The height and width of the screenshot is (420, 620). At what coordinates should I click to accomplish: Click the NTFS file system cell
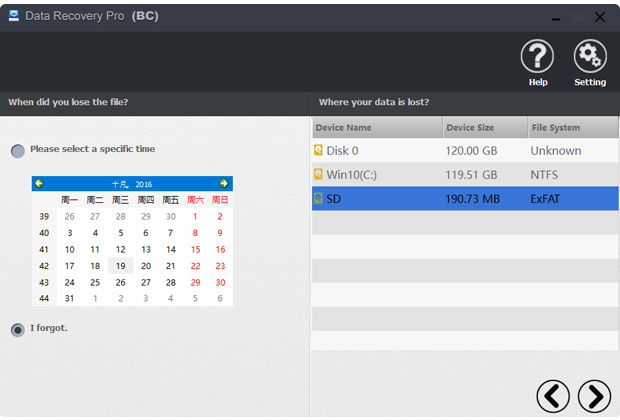click(544, 175)
